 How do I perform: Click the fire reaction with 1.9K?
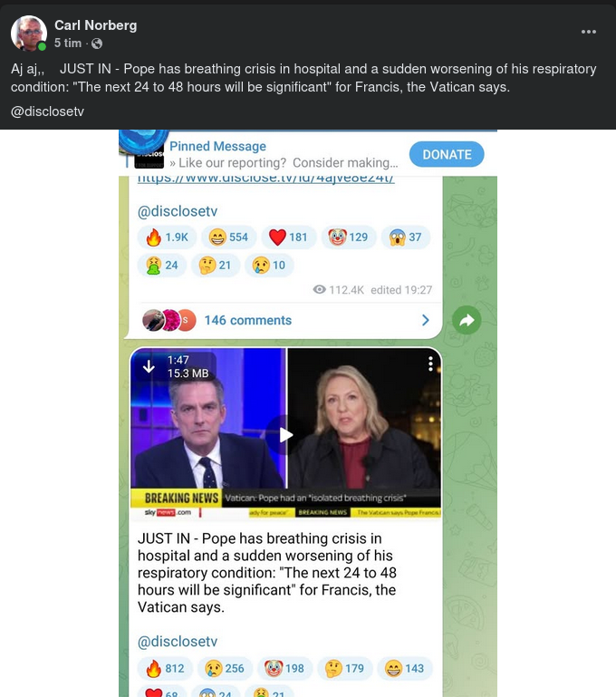[x=167, y=237]
